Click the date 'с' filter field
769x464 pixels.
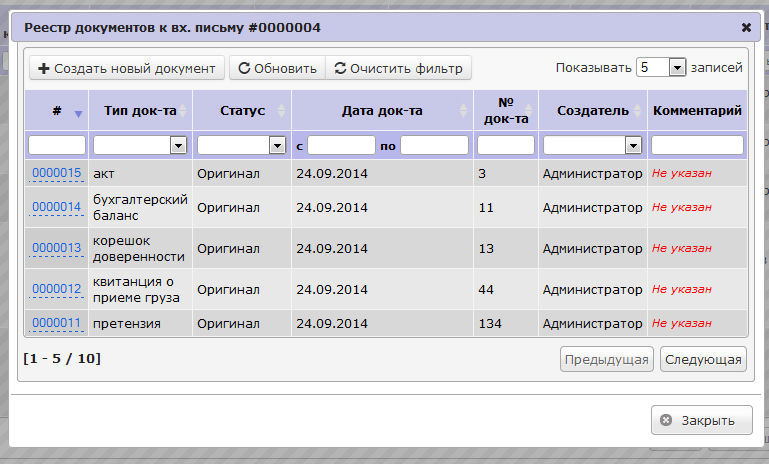[x=341, y=145]
